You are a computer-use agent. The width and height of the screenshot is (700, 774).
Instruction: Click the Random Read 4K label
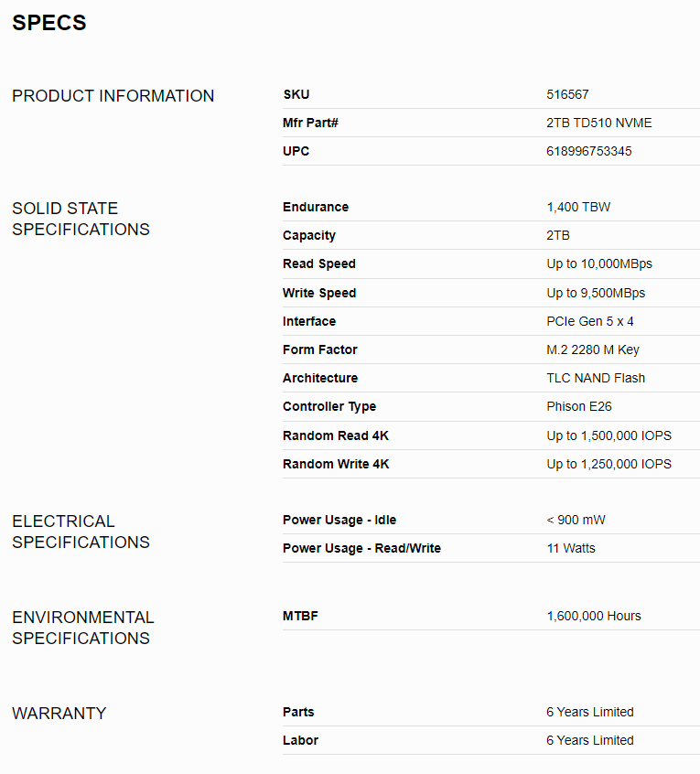336,435
